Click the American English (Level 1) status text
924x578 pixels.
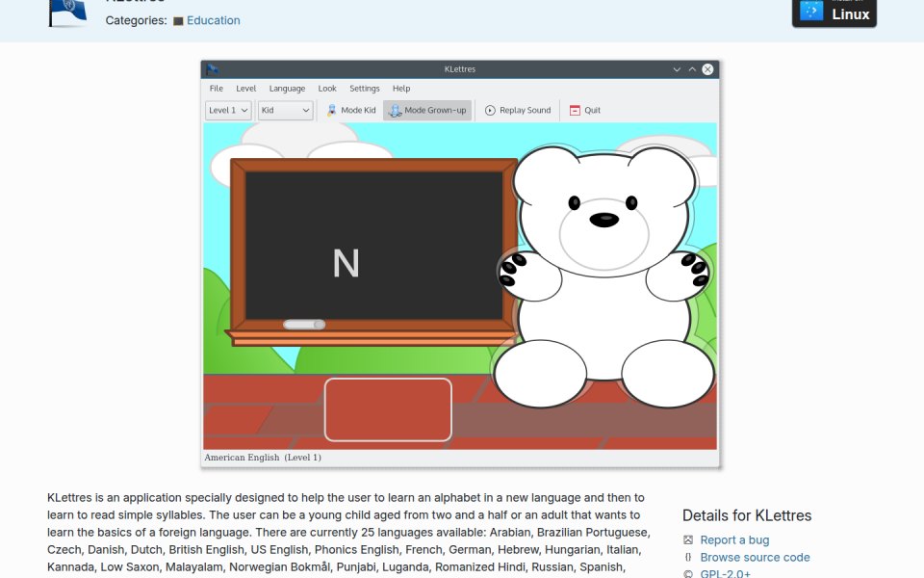[x=263, y=458]
